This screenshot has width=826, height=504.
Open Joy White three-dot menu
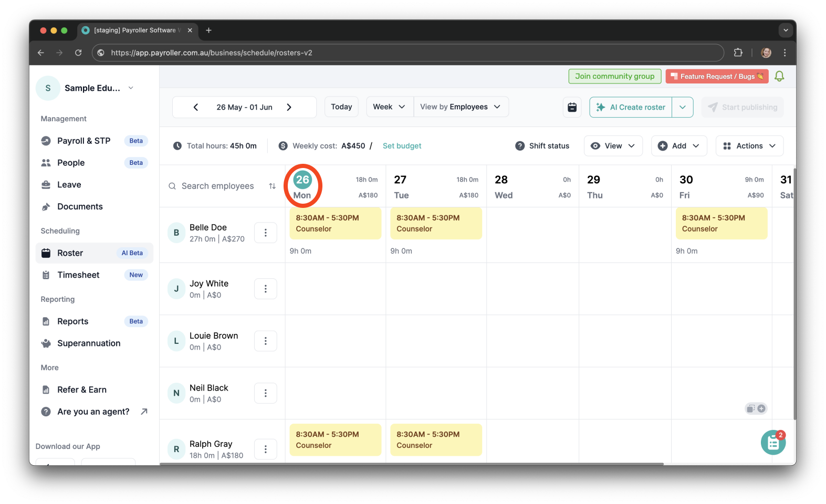[266, 289]
